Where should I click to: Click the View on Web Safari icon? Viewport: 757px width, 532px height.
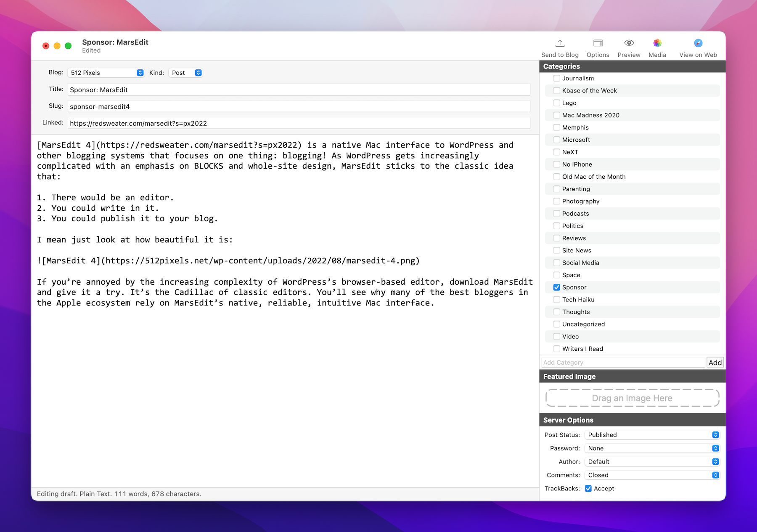coord(698,43)
